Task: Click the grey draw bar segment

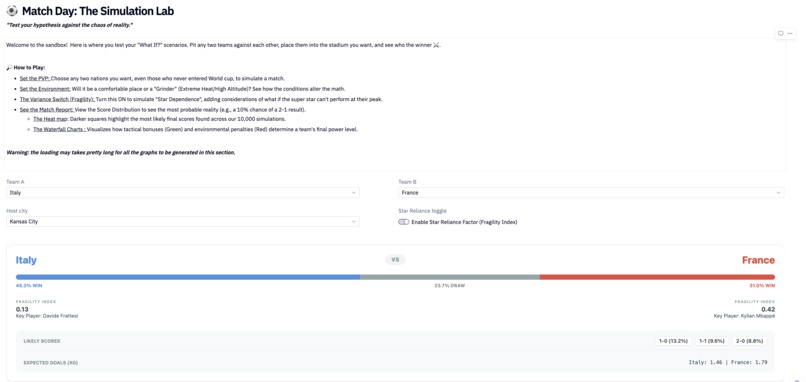Action: 450,277
